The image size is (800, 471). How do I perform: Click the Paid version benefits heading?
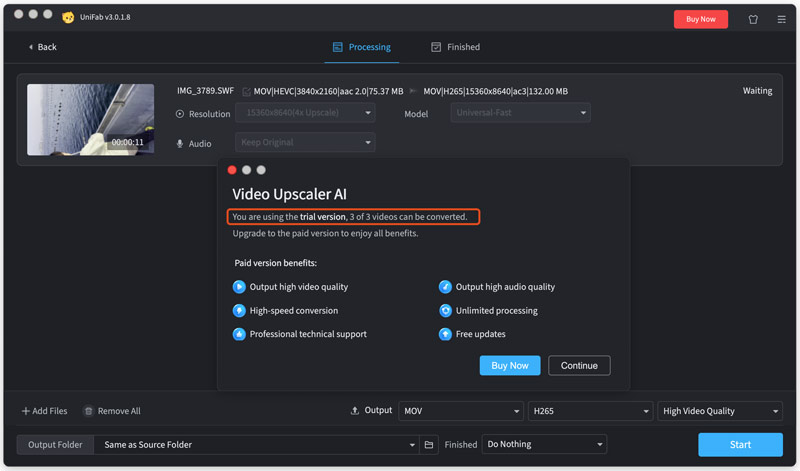276,263
